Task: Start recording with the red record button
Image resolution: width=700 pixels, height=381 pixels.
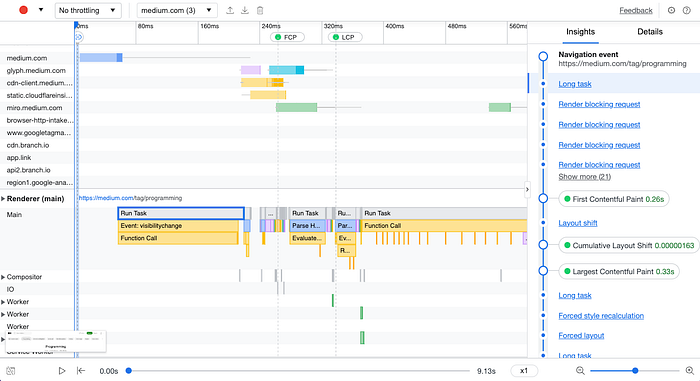Action: tap(23, 10)
